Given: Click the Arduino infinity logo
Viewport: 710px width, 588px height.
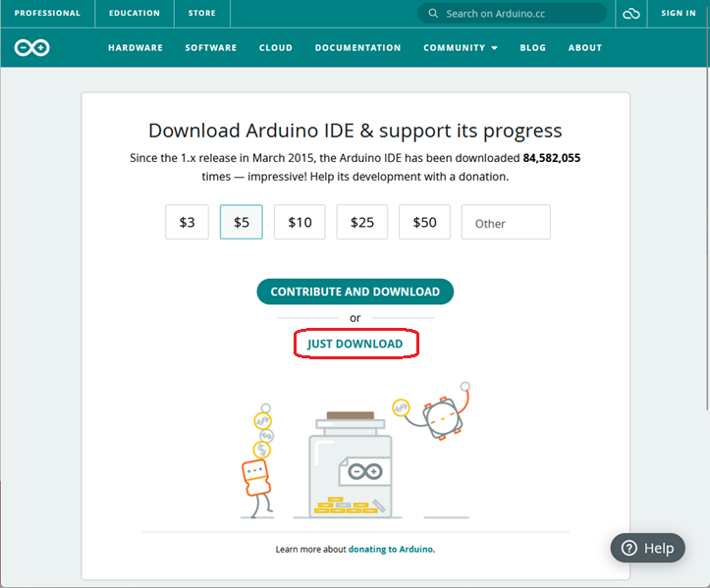Looking at the screenshot, I should (32, 48).
